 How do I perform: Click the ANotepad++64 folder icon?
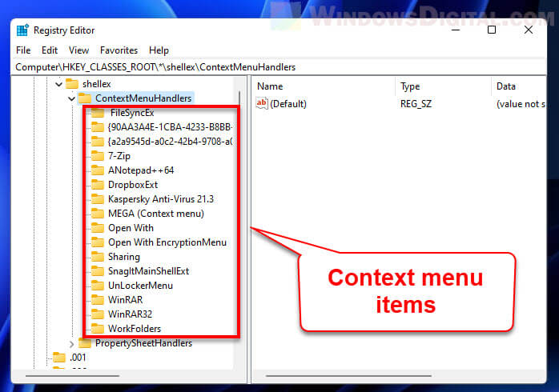click(98, 170)
